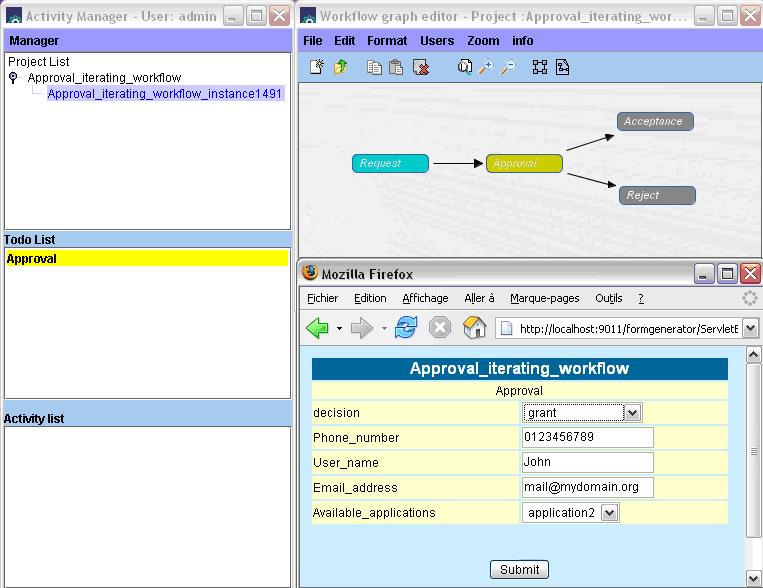
Task: Collapse the Approval_iterating_workflow tree node
Action: click(x=14, y=78)
